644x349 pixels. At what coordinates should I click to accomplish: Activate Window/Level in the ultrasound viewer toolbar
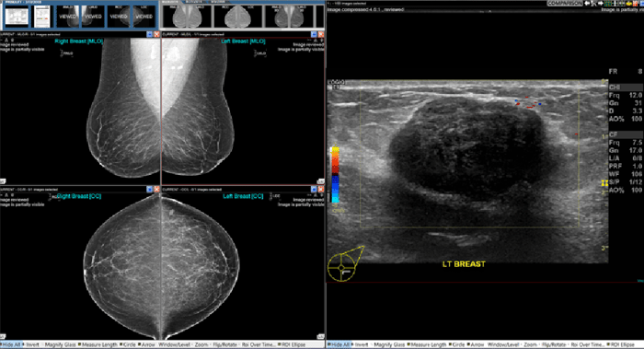click(503, 344)
